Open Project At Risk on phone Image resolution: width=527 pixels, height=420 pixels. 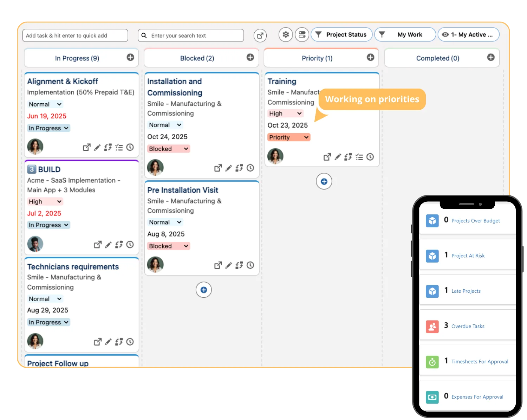tap(467, 256)
